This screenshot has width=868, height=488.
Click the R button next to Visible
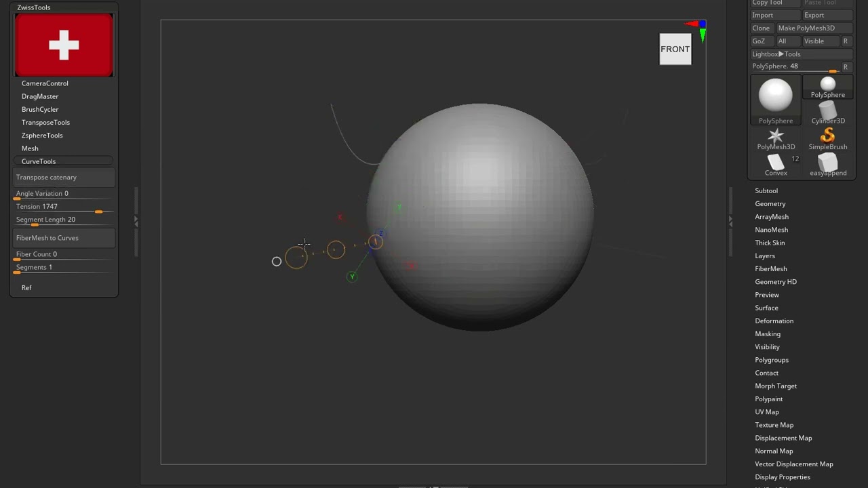point(845,41)
